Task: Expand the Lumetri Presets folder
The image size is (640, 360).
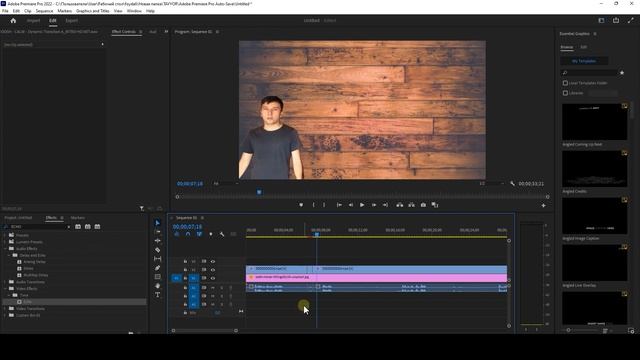Action: (5, 242)
